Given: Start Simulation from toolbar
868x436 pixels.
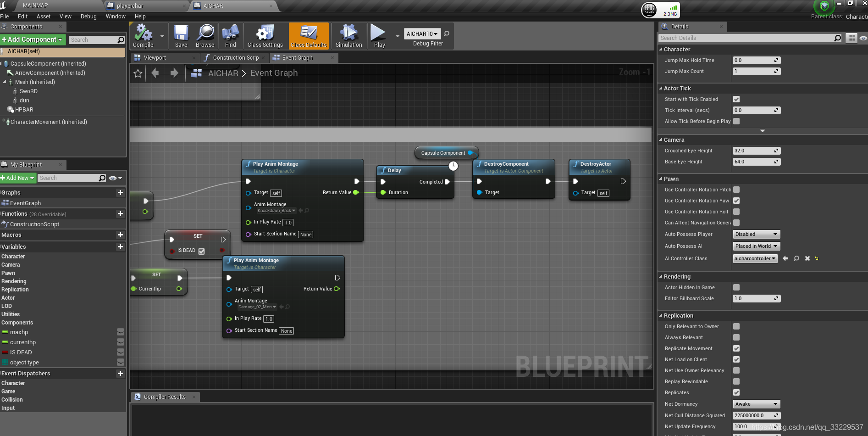Looking at the screenshot, I should click(x=348, y=36).
